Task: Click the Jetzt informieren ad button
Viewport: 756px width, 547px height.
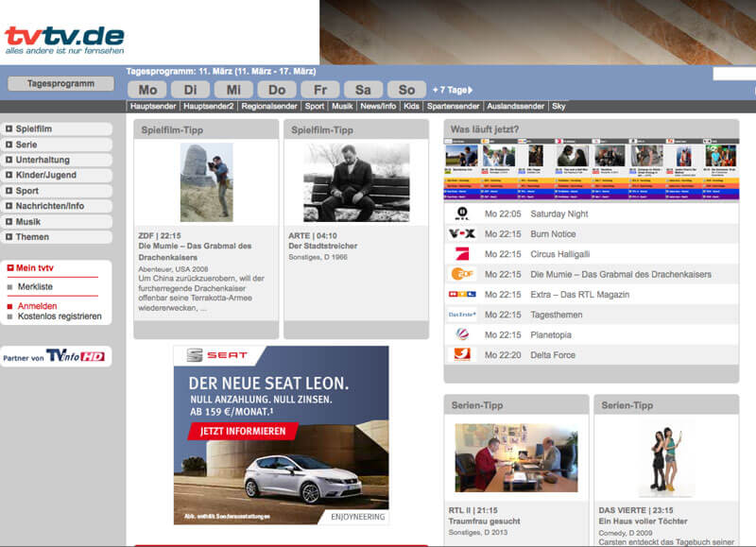Action: coord(243,431)
